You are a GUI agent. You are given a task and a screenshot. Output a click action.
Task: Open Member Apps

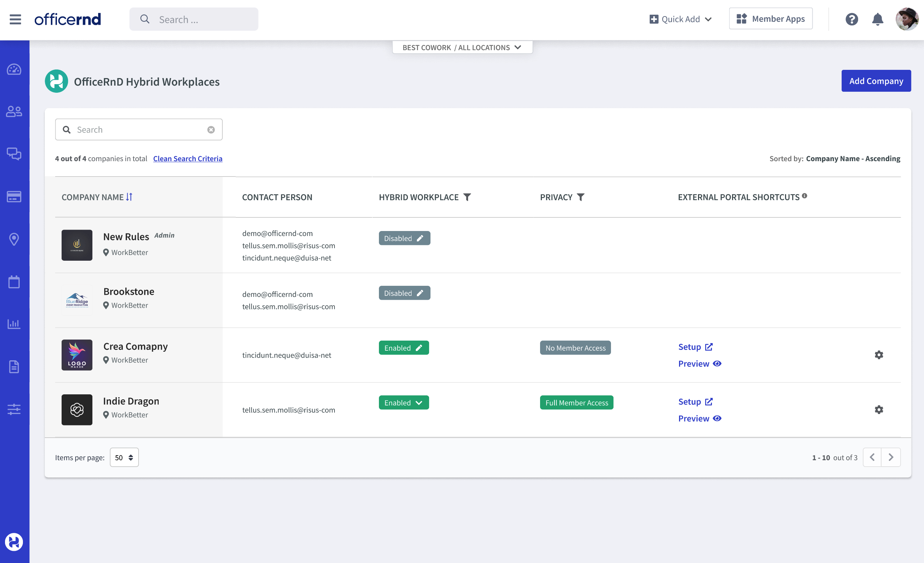click(771, 19)
